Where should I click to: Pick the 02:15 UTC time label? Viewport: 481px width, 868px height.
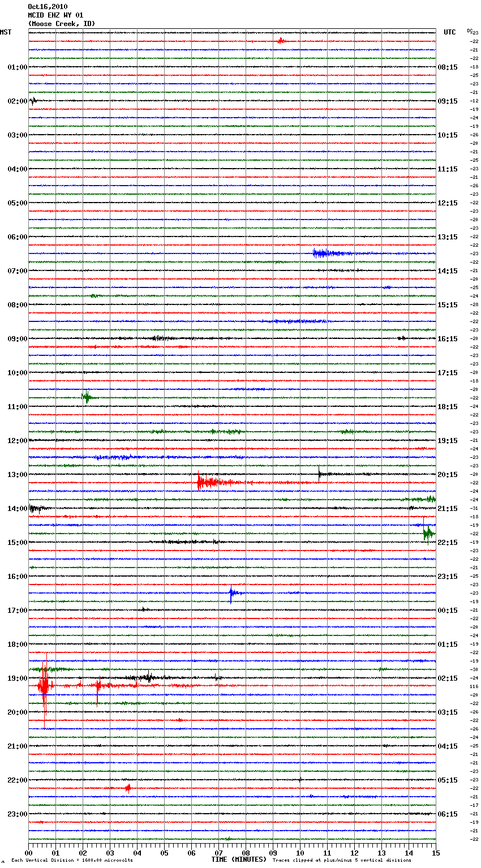448,678
